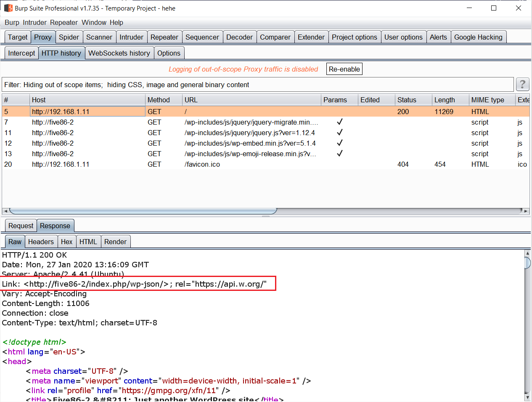Click the response pane scroll down arrow

pyautogui.click(x=527, y=397)
